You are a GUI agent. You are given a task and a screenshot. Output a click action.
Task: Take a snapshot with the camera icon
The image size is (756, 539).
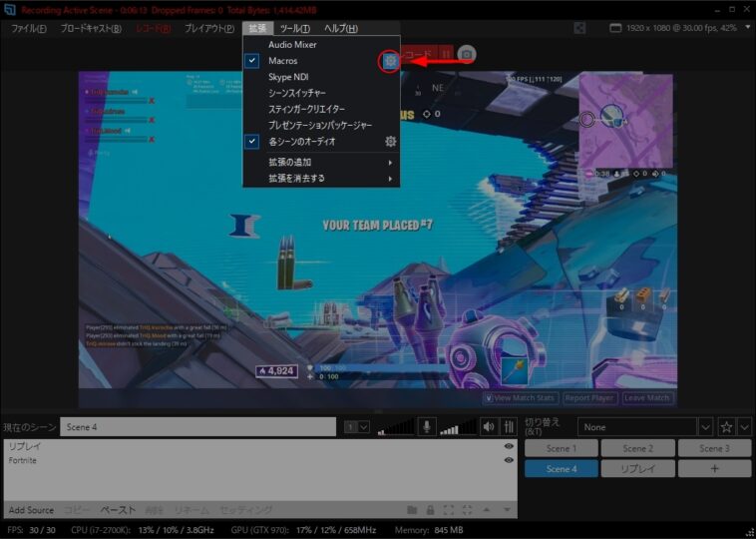click(x=466, y=55)
